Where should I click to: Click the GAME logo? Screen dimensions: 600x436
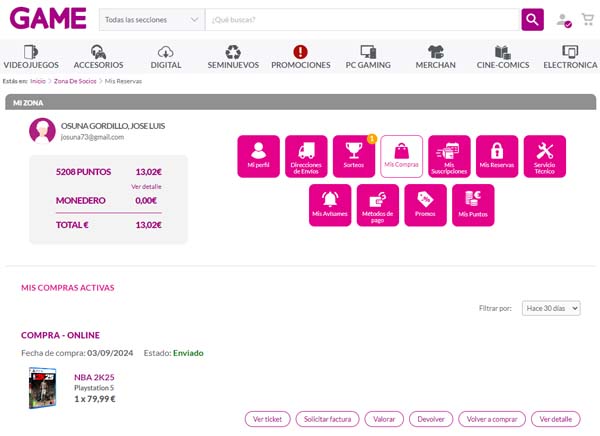coord(48,18)
